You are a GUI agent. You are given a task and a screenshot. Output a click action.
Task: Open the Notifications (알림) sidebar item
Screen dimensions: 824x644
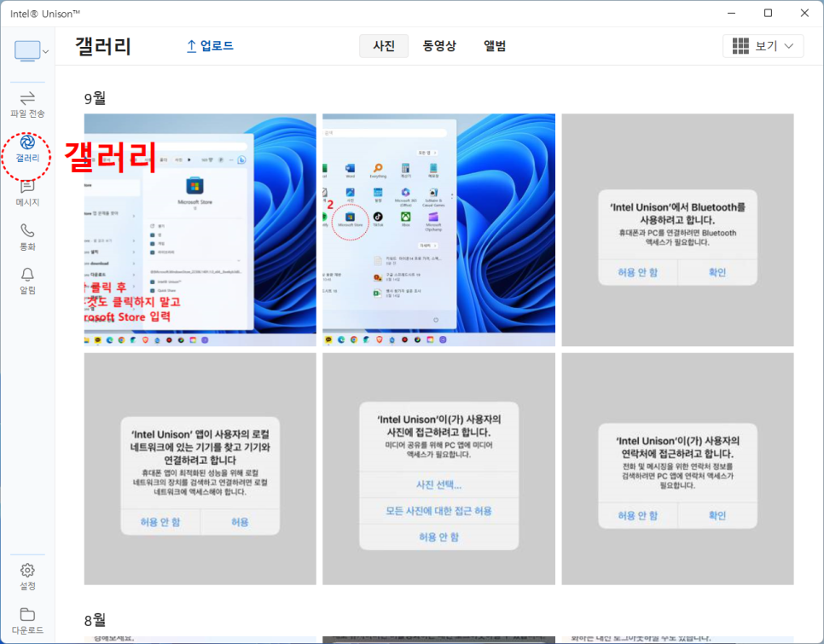tap(27, 281)
